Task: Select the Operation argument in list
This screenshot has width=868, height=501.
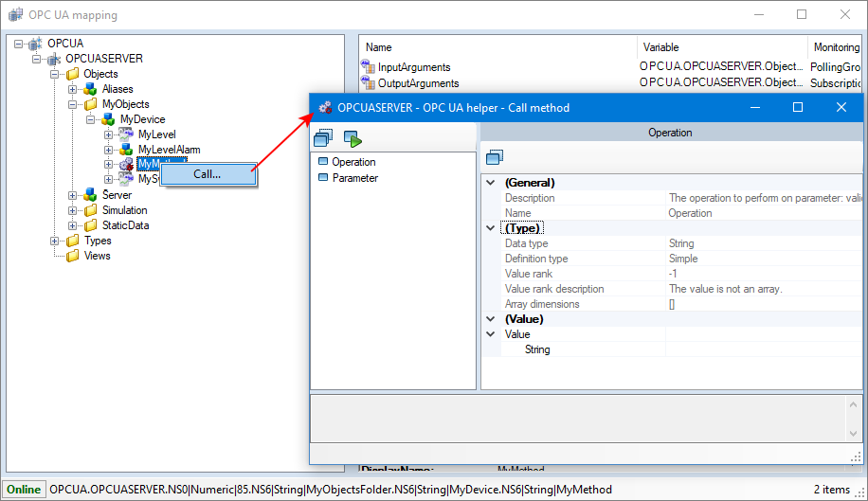Action: 353,162
